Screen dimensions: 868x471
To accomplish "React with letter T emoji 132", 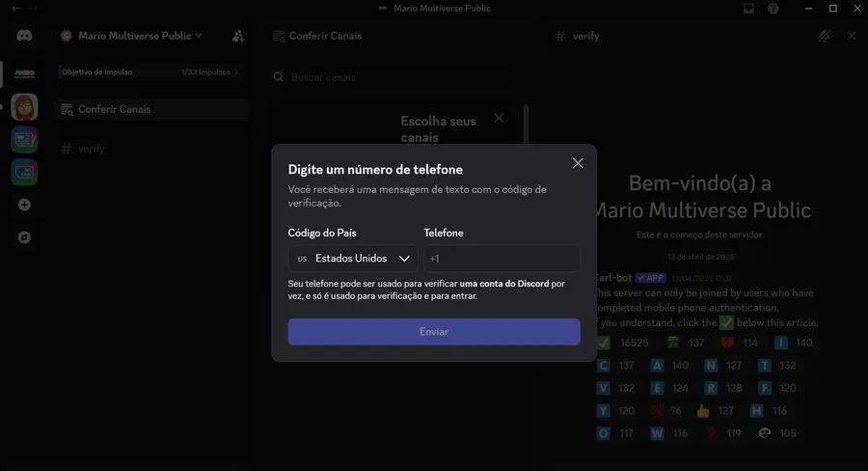I will click(777, 366).
